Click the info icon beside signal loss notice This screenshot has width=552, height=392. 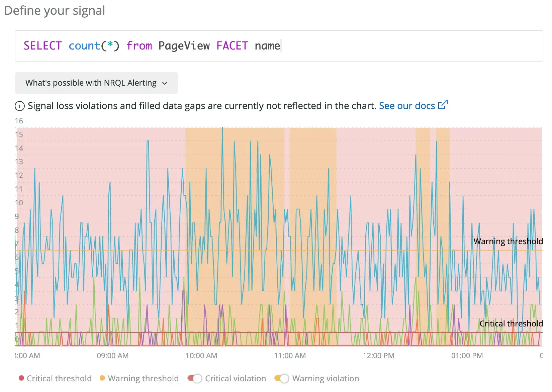pyautogui.click(x=20, y=106)
